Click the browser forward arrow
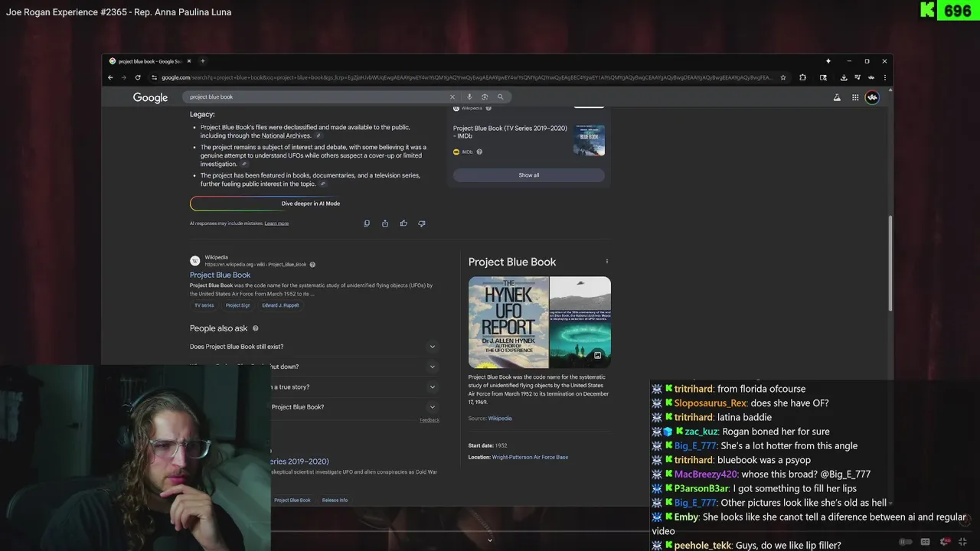Screen dimensions: 980x551 click(x=123, y=77)
